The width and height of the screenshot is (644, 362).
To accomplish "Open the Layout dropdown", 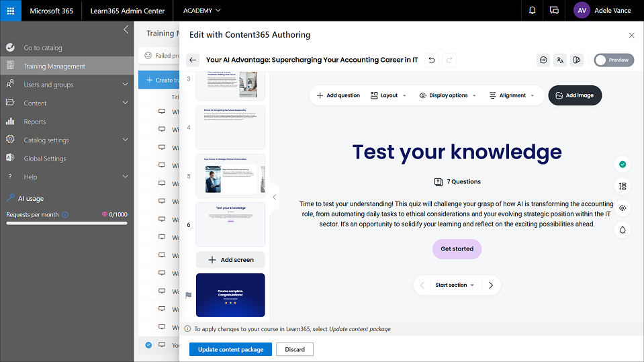I will [x=388, y=95].
